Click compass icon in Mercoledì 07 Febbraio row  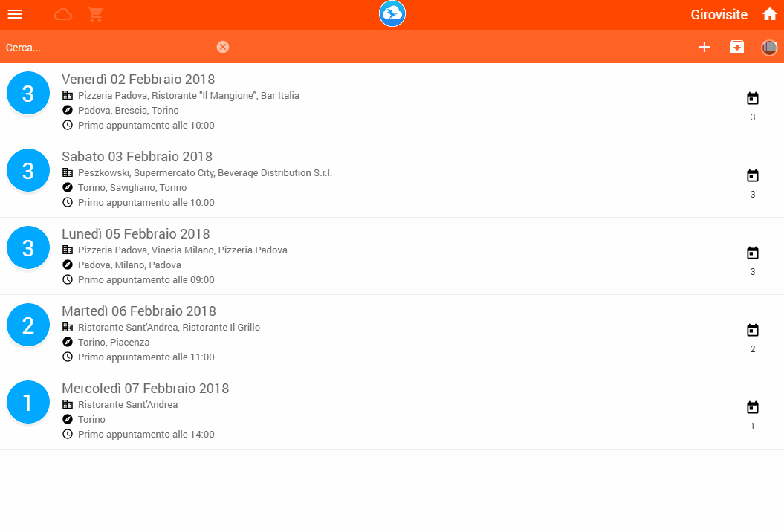[x=68, y=419]
